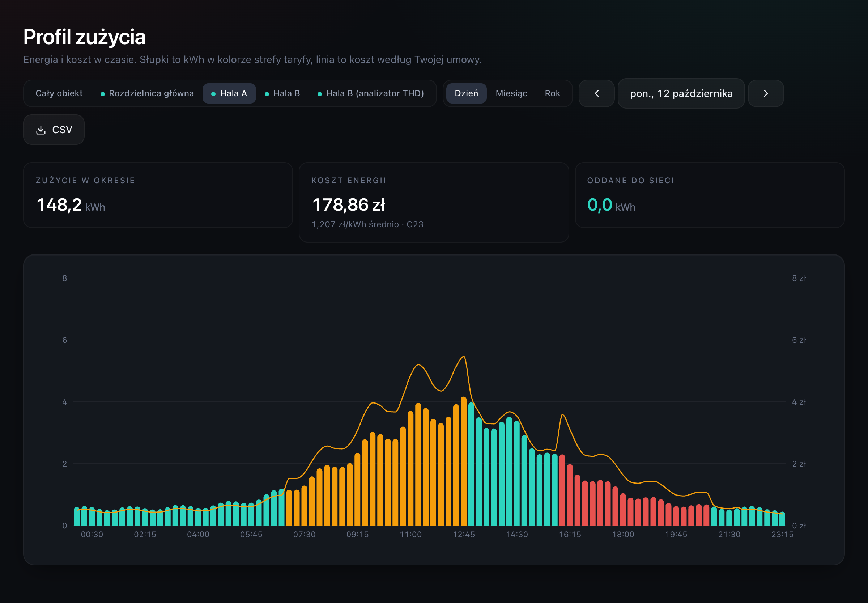Viewport: 868px width, 603px height.
Task: Click the 0,0 kWh fed-to-grid value
Action: pyautogui.click(x=611, y=205)
